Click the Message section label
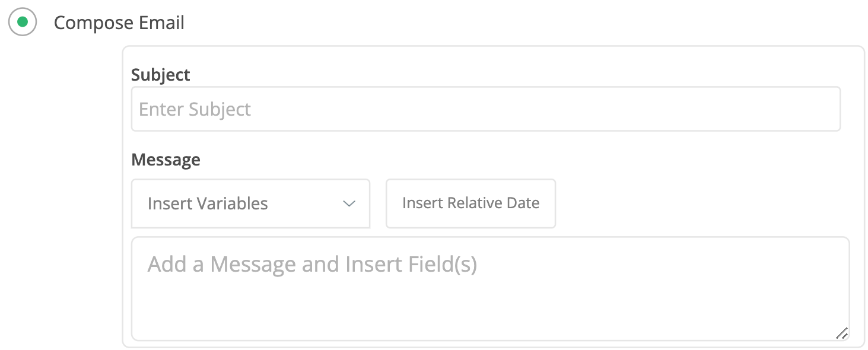 tap(166, 160)
